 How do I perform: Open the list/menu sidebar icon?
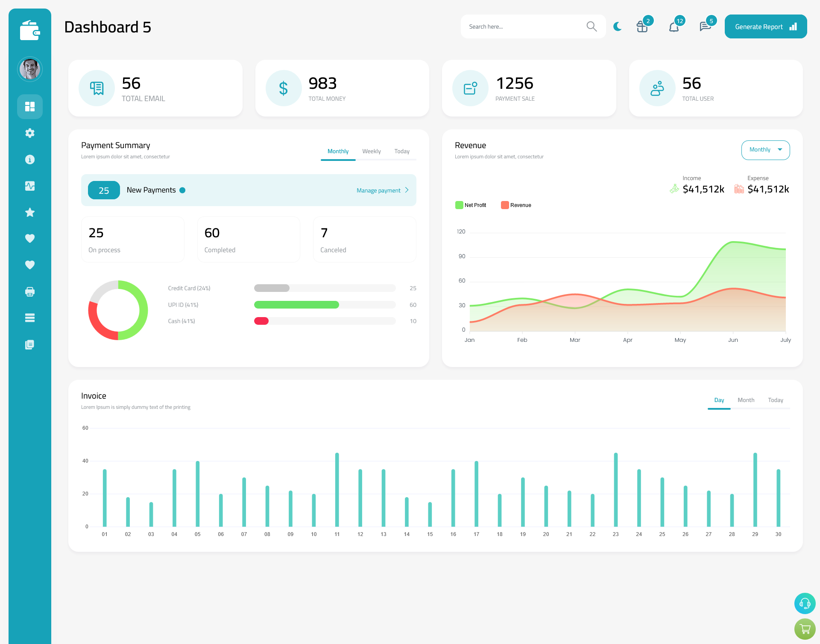(30, 318)
